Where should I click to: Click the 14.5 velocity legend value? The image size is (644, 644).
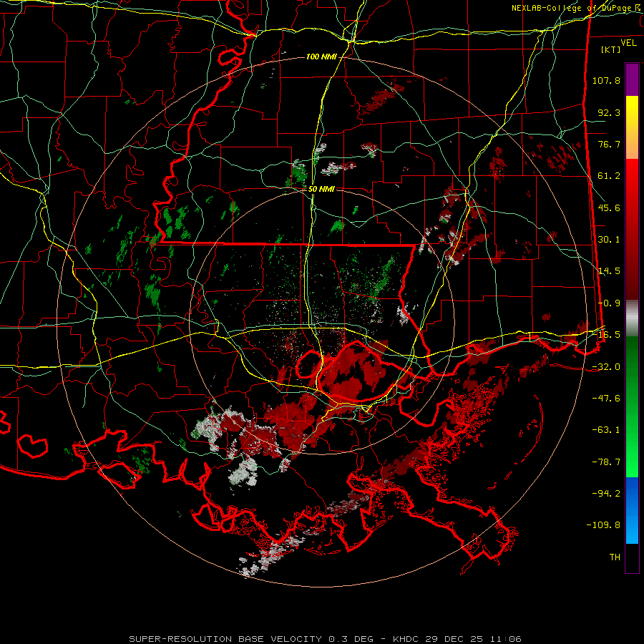click(609, 271)
